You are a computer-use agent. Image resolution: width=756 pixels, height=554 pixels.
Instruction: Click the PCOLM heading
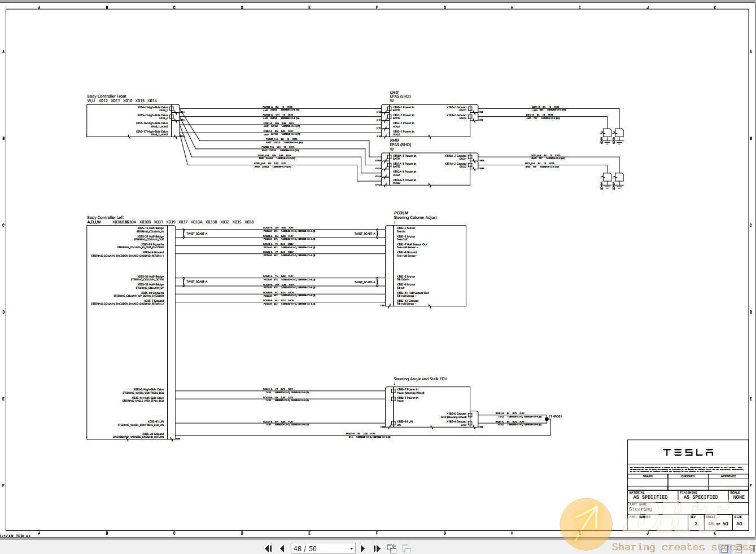[401, 213]
